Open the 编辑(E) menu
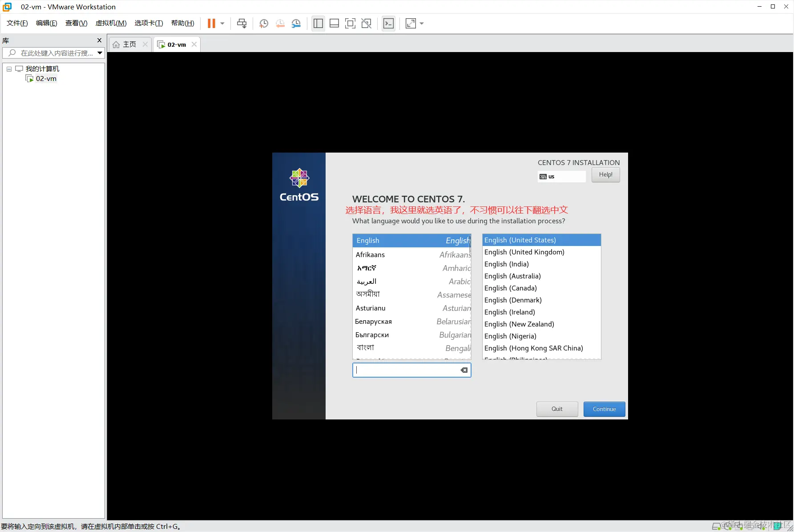Image resolution: width=794 pixels, height=532 pixels. point(46,23)
